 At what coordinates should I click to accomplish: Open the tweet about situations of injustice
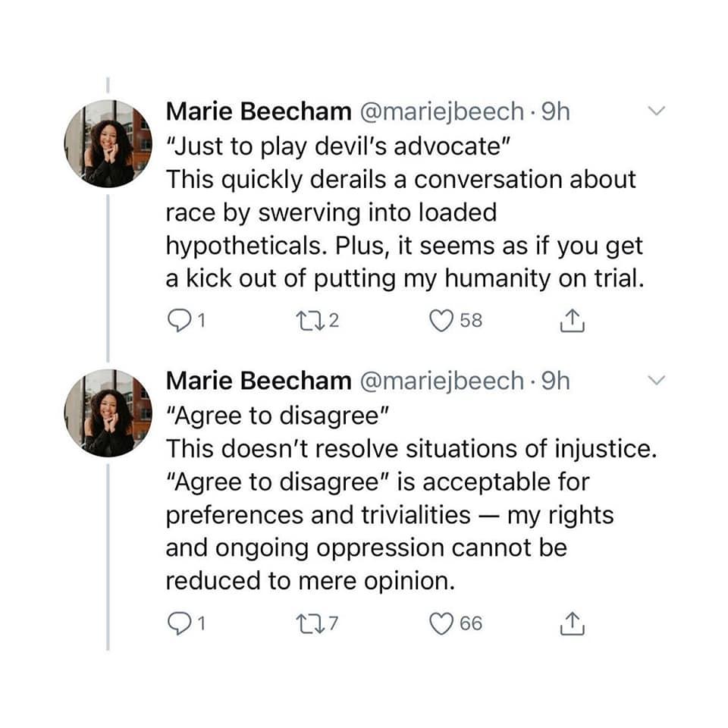[402, 516]
